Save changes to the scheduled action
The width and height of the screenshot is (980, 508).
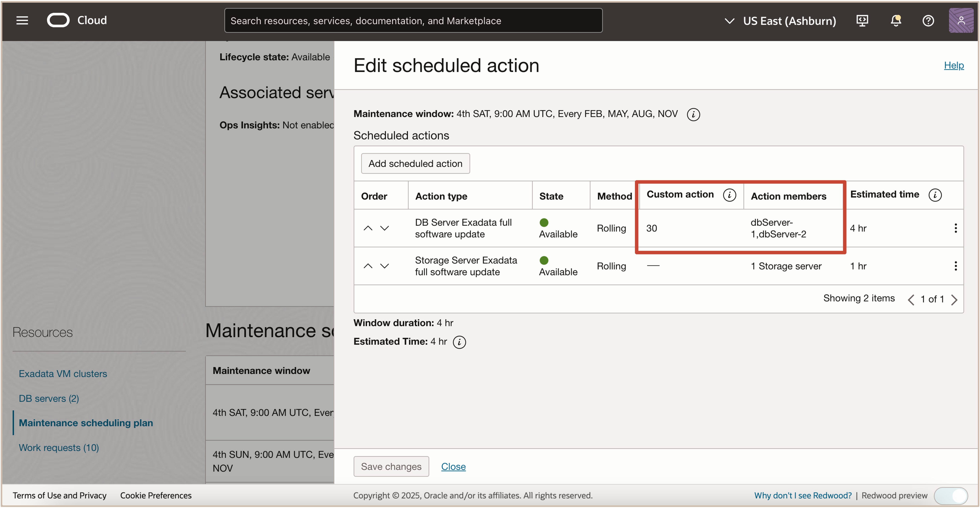click(x=391, y=466)
